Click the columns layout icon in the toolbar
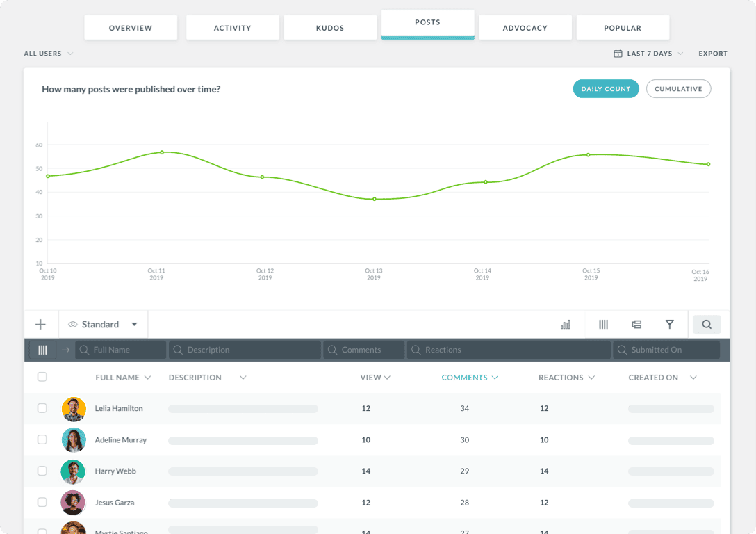Viewport: 756px width, 534px height. [603, 324]
